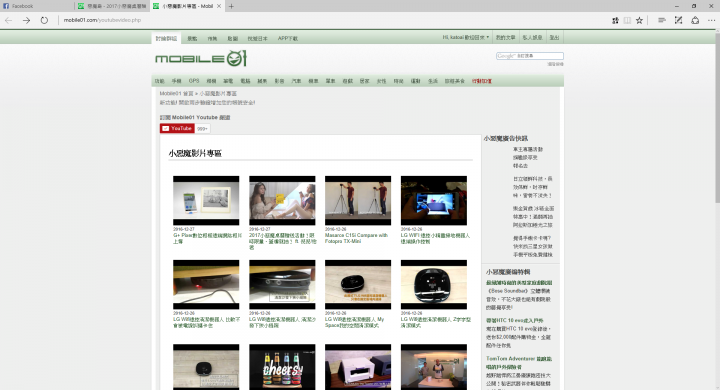Image resolution: width=720 pixels, height=390 pixels.
Task: Open the 電腦 category
Action: pos(245,81)
